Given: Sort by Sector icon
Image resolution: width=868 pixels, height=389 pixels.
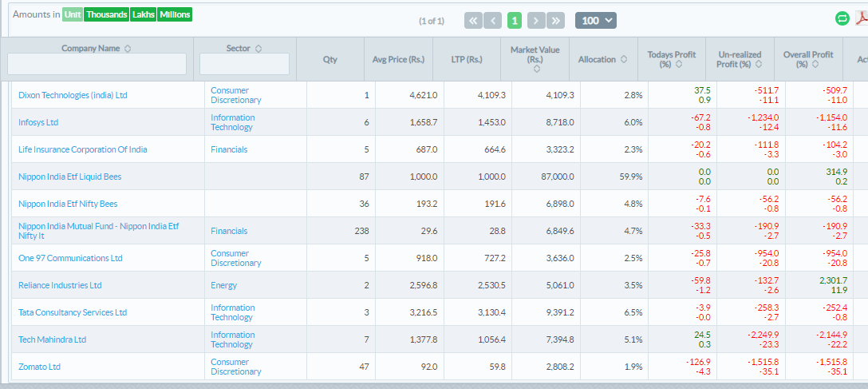Looking at the screenshot, I should point(258,49).
